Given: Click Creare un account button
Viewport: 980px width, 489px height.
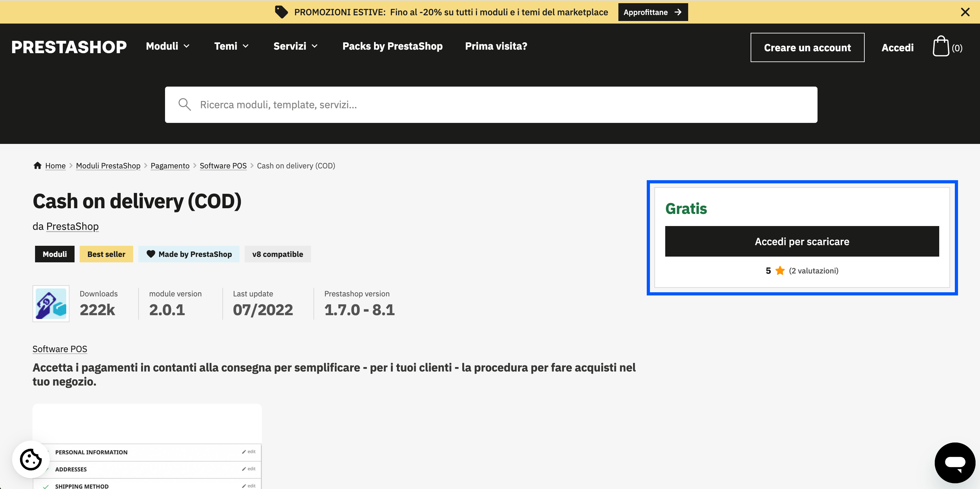Looking at the screenshot, I should tap(807, 47).
